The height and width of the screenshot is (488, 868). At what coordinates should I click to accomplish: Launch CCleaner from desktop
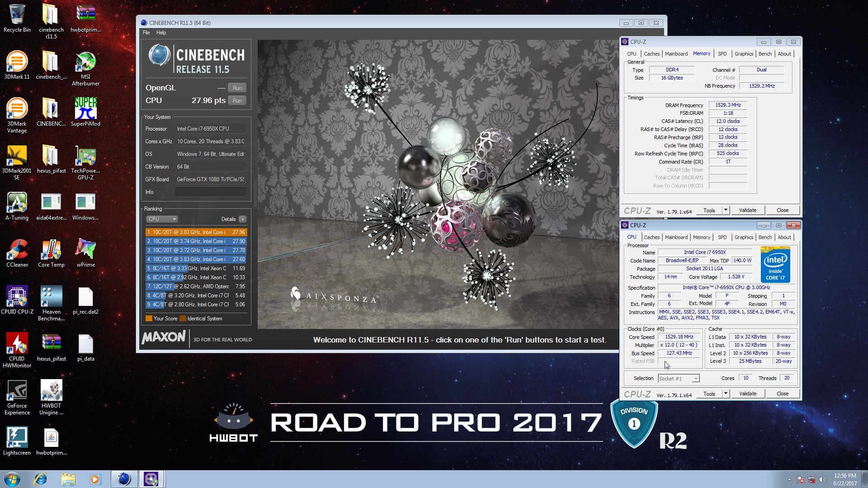pyautogui.click(x=17, y=253)
